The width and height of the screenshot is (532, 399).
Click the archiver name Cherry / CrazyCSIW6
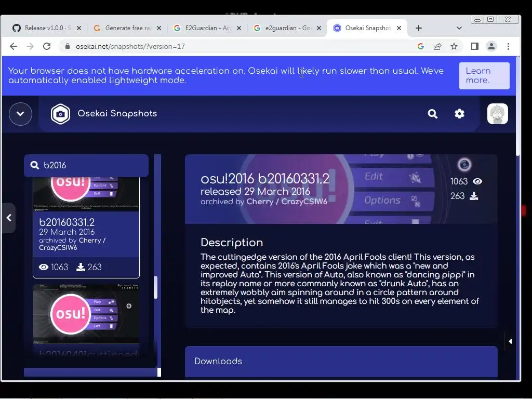287,202
